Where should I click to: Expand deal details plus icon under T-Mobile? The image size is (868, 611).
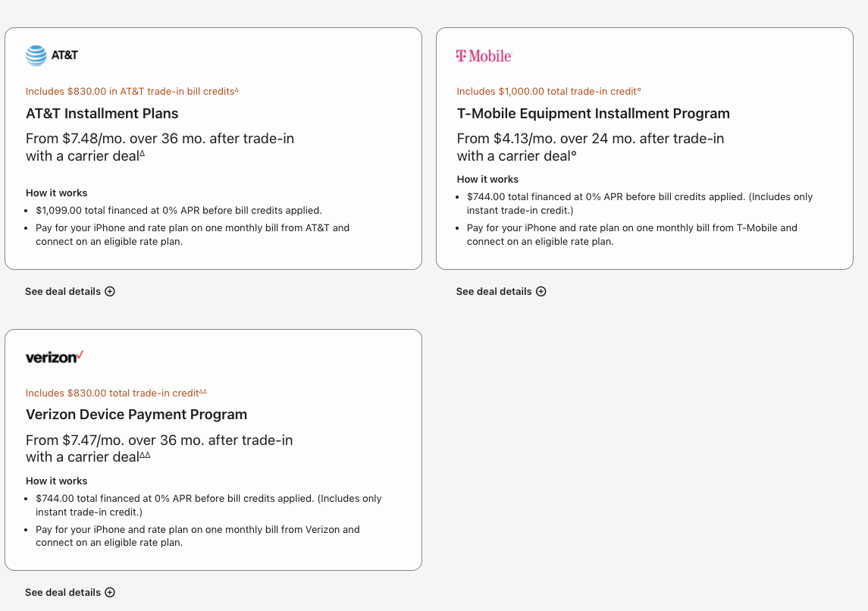[x=541, y=292]
